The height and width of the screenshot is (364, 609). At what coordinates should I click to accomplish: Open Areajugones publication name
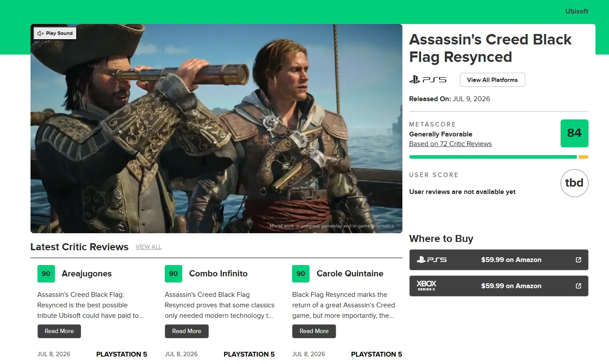[87, 274]
